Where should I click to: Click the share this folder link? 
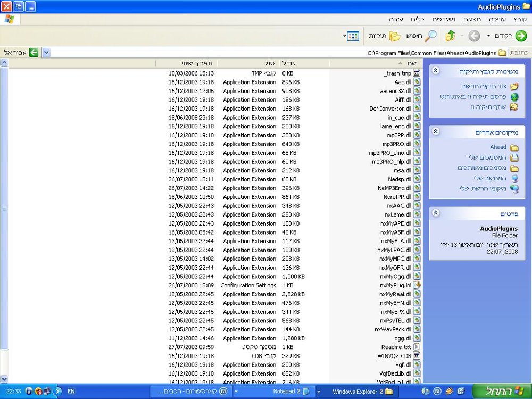tap(488, 107)
